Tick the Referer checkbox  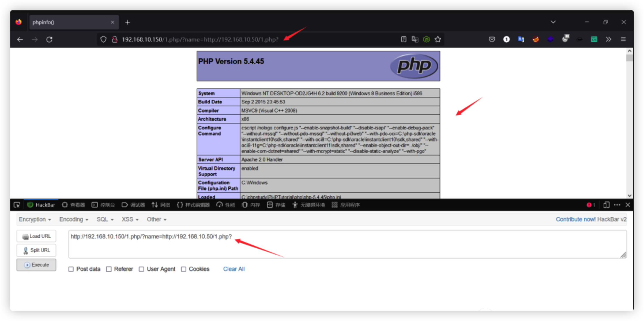[x=109, y=269]
